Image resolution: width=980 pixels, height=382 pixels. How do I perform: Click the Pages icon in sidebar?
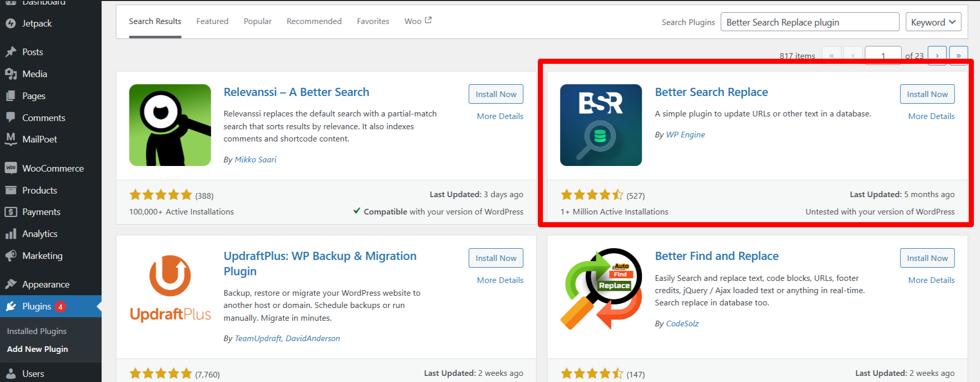point(11,96)
